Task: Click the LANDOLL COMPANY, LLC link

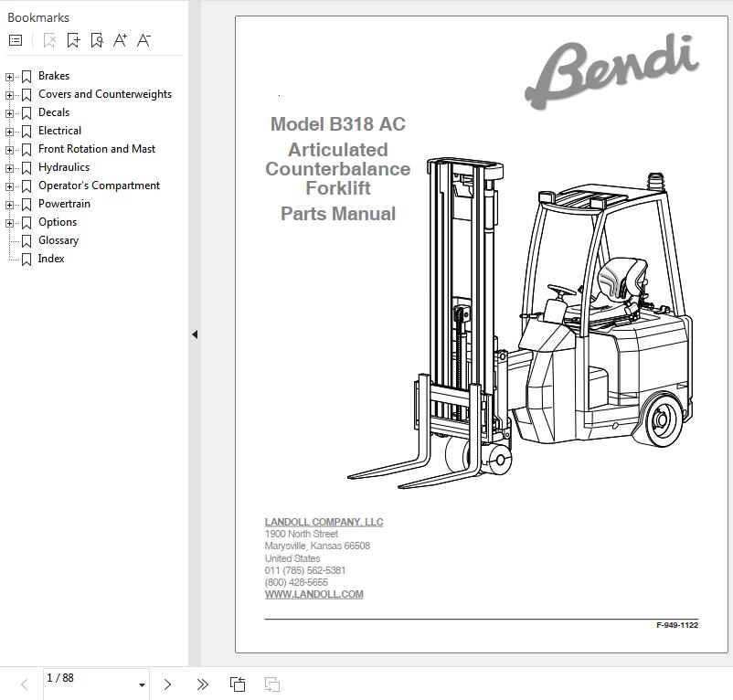Action: (x=324, y=522)
